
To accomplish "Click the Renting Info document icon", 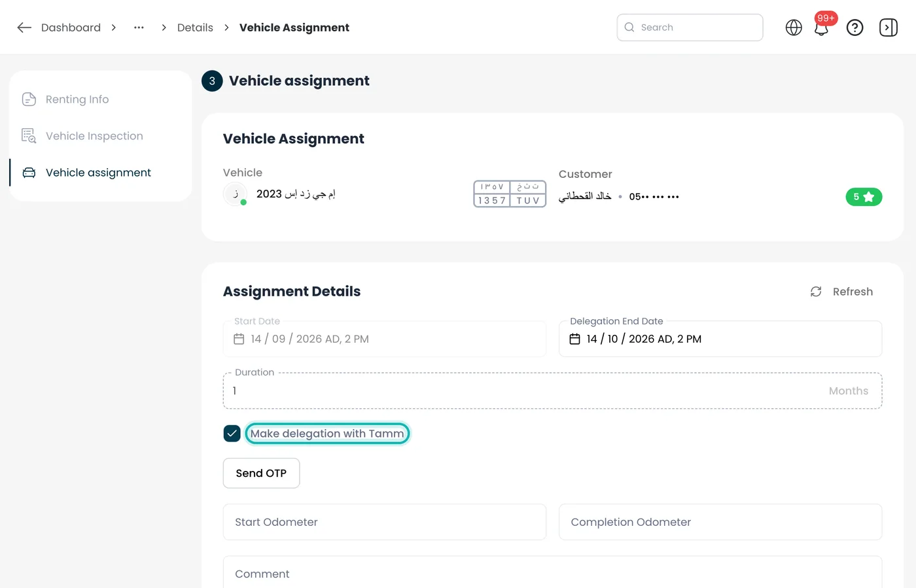I will click(29, 99).
